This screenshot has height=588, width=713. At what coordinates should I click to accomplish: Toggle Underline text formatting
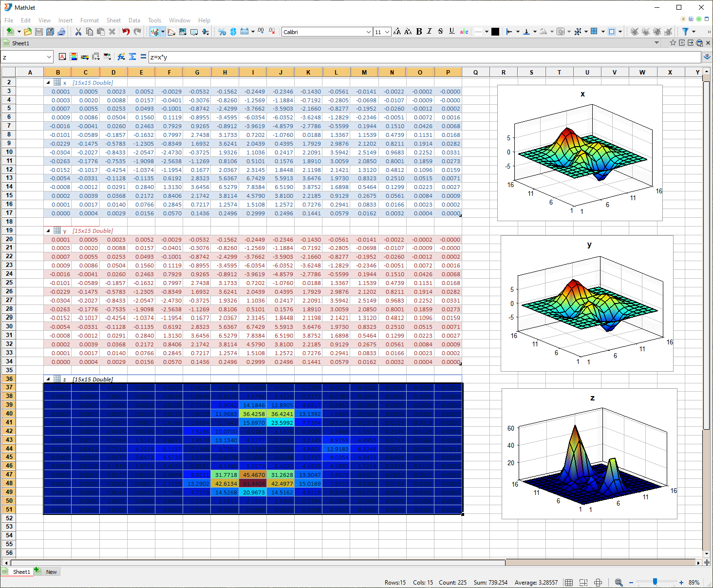click(x=451, y=32)
